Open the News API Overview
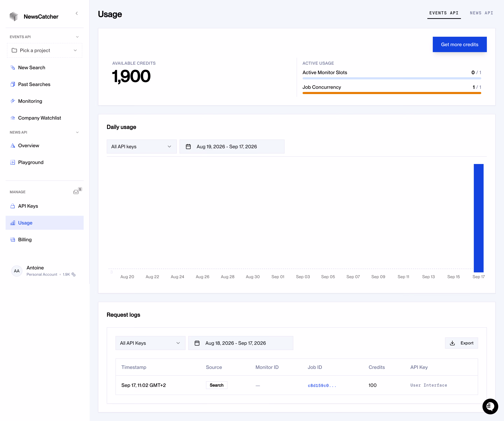This screenshot has width=504, height=421. pos(45,145)
